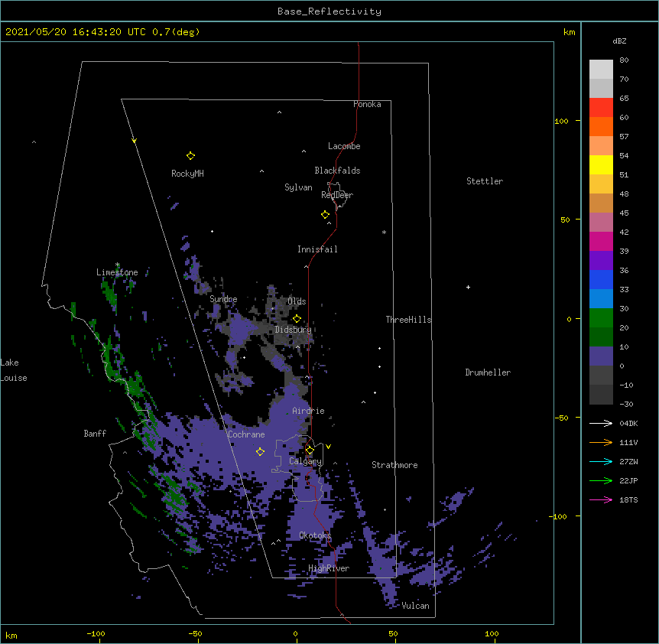The height and width of the screenshot is (644, 659).
Task: Pick the dark orange 60-57 dBZ swatch
Action: (x=601, y=126)
